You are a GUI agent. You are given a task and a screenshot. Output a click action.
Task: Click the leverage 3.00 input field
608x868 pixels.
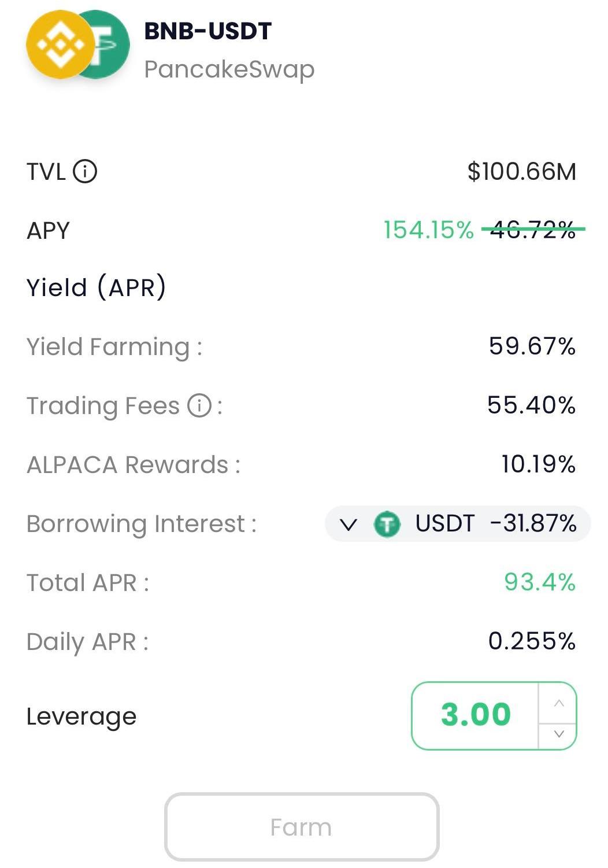(476, 715)
